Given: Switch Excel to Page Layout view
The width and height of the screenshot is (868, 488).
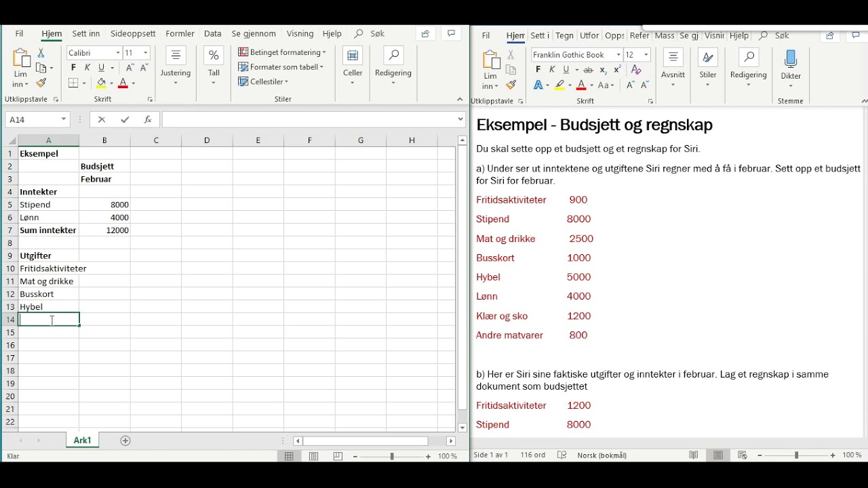Looking at the screenshot, I should (314, 456).
